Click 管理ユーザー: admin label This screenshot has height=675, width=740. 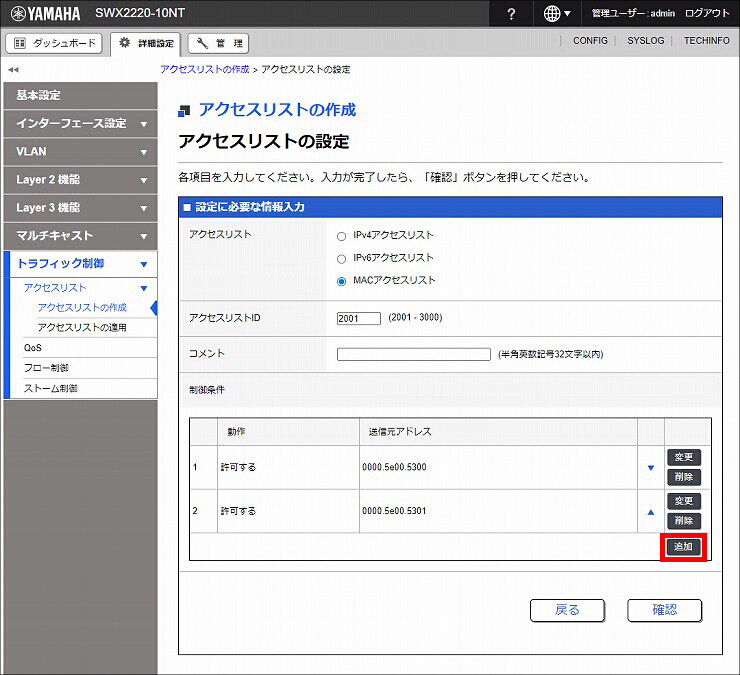(x=633, y=13)
